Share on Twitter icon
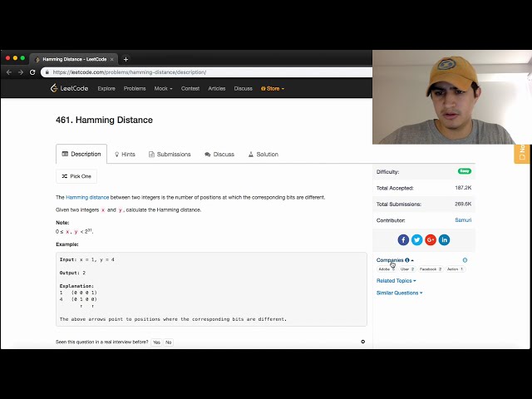 [416, 240]
